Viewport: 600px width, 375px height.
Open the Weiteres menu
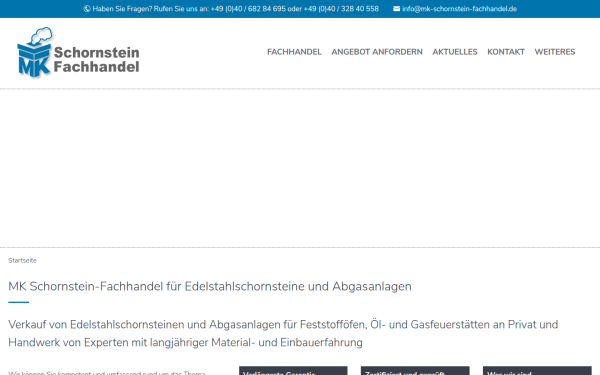[x=555, y=52]
